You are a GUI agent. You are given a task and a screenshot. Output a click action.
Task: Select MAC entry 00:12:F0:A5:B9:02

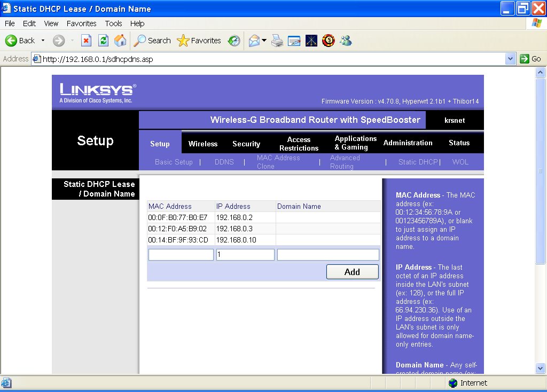(x=177, y=229)
